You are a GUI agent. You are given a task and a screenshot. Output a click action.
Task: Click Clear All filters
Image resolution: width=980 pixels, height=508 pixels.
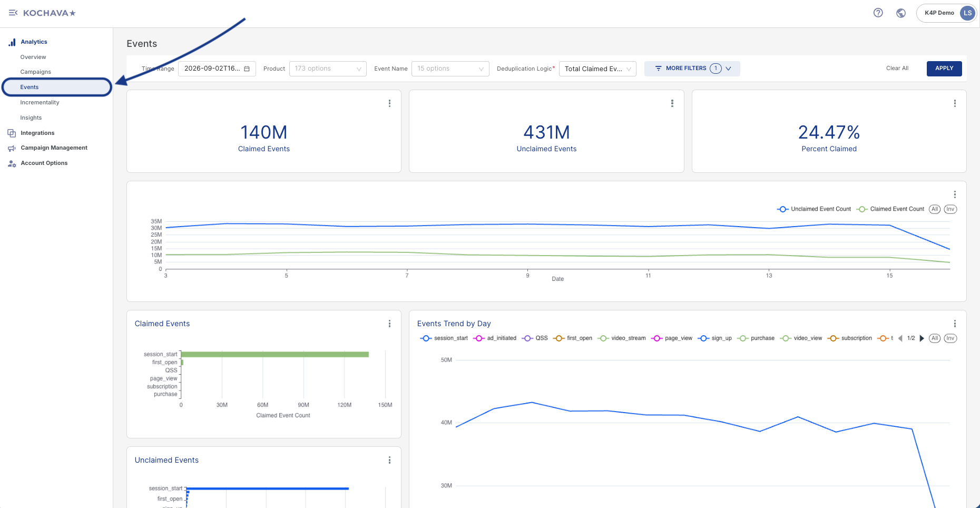point(897,69)
